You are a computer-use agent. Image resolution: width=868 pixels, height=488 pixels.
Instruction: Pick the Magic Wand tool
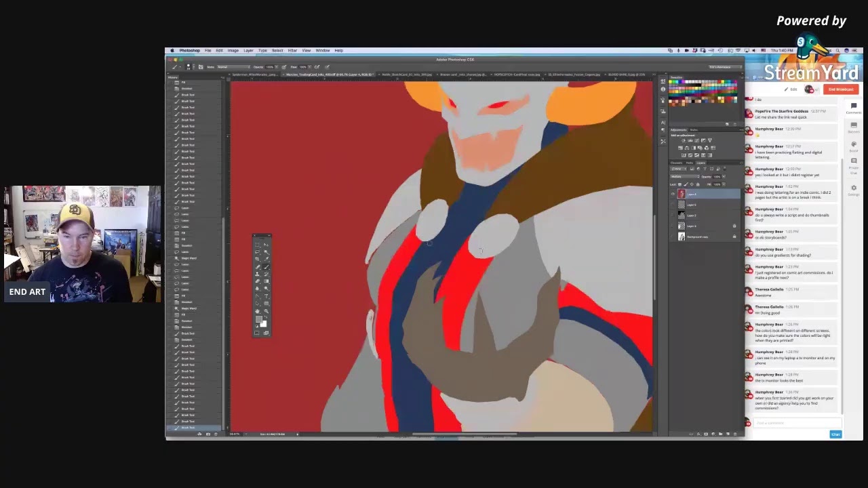(x=266, y=251)
